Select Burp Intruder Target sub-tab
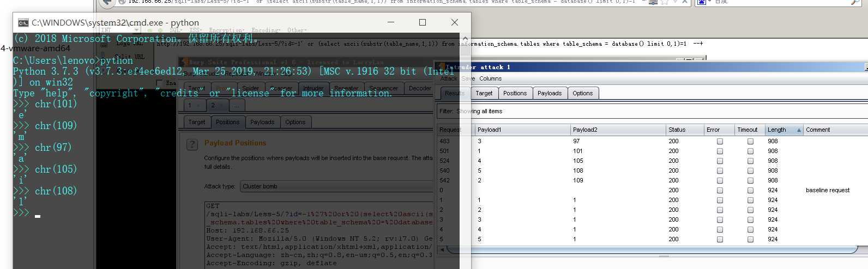The image size is (868, 269). pyautogui.click(x=197, y=122)
